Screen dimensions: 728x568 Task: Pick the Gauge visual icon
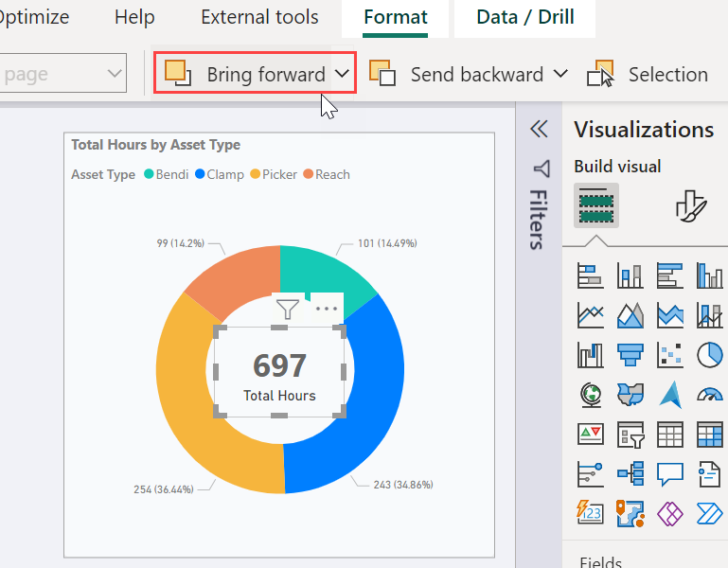[709, 395]
